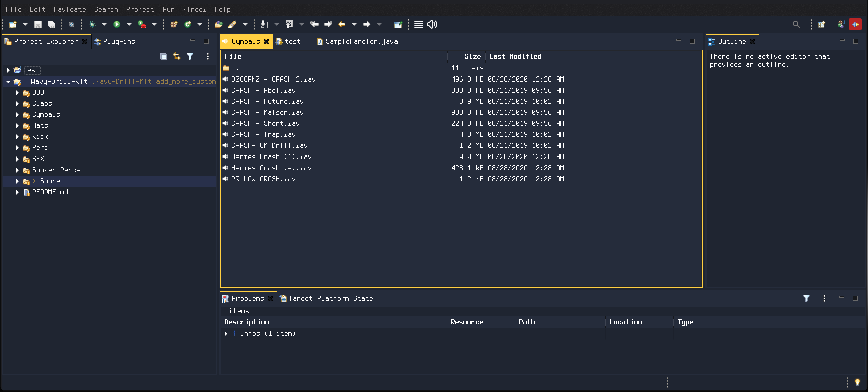Click the Run Last Tool icon
Screen dimensions: 868x392
(x=142, y=24)
